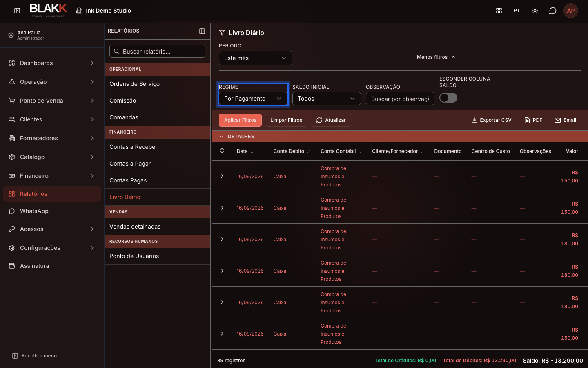
Task: Click the PDF export button
Action: coord(533,120)
